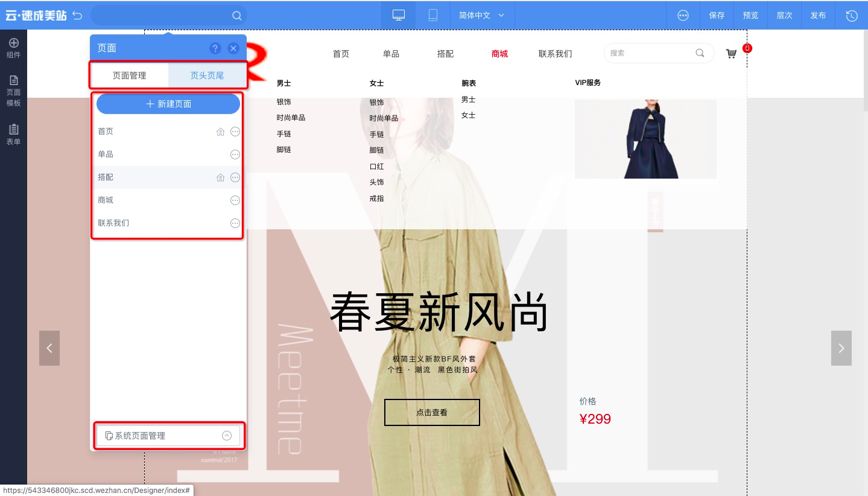Open options menu for 首页 page

[235, 132]
